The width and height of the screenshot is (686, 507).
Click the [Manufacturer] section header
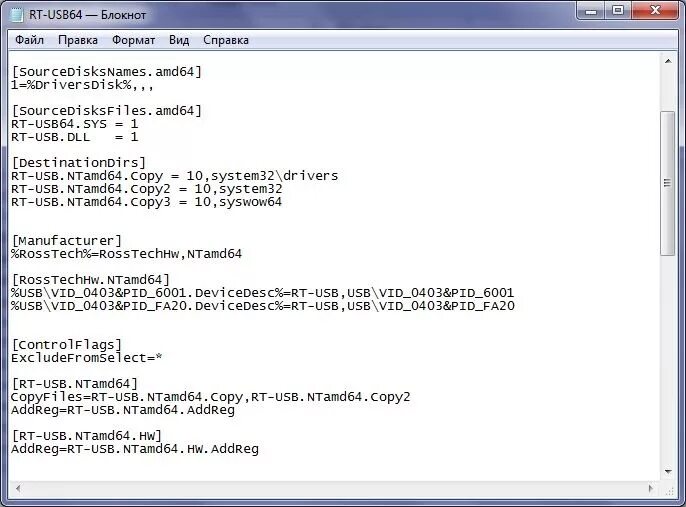pos(66,241)
